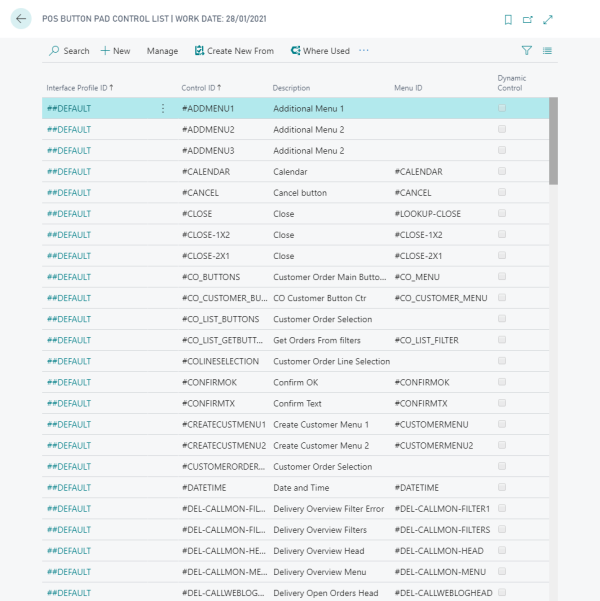
Task: Click New with plus icon
Action: pos(115,51)
